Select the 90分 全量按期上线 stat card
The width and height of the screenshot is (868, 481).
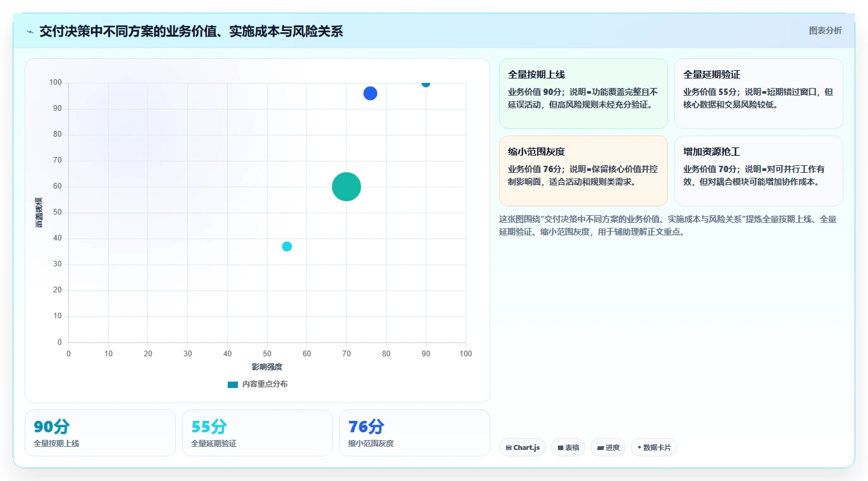pos(100,433)
